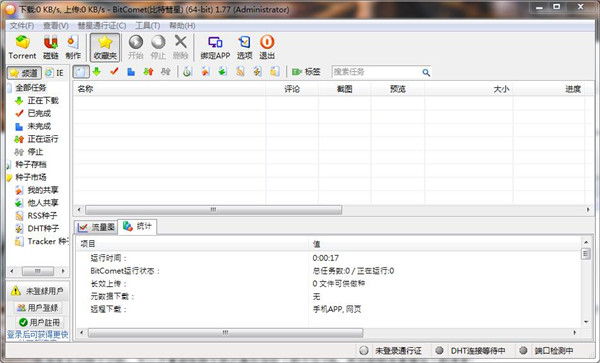Select 种子存档 in the sidebar
The image size is (600, 363).
tap(31, 164)
